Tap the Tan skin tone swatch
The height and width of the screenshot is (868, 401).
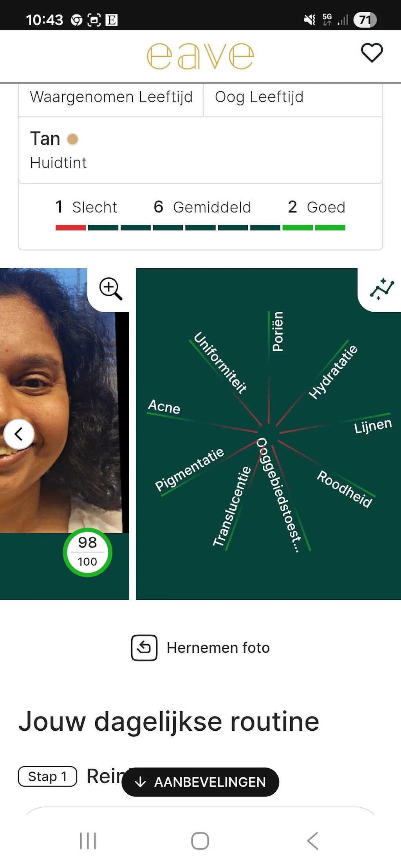[73, 139]
